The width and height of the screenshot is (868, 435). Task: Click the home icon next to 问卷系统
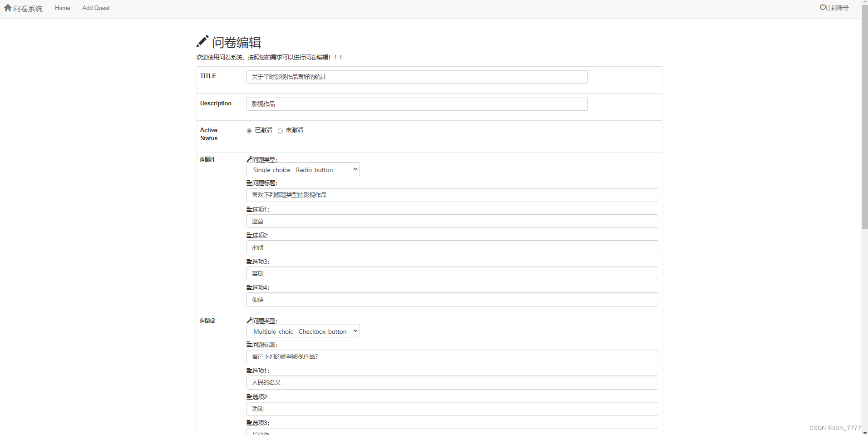8,8
